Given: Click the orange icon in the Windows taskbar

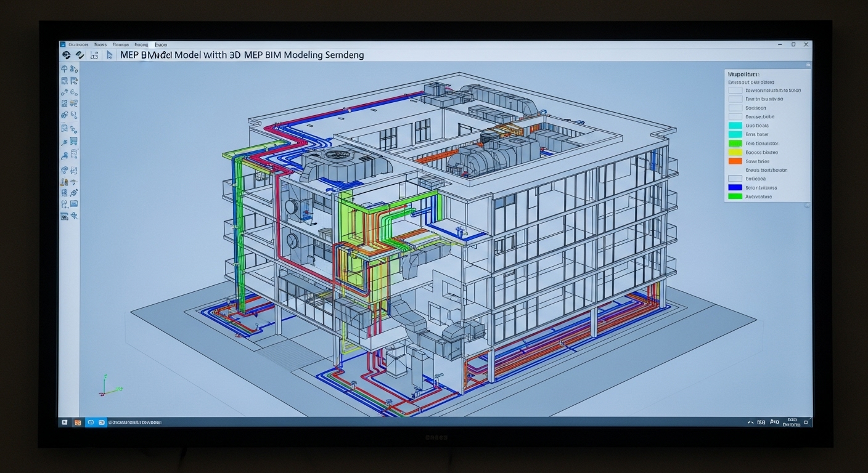Looking at the screenshot, I should pos(78,422).
